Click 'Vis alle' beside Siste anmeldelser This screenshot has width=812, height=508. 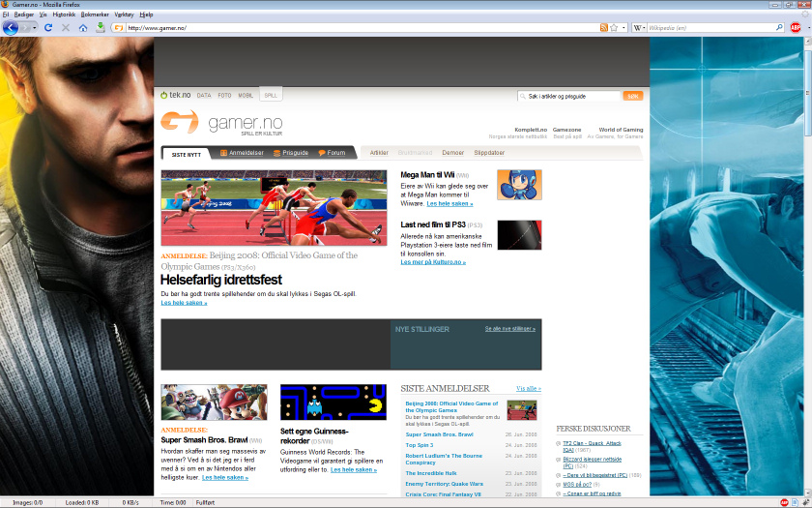(x=529, y=388)
